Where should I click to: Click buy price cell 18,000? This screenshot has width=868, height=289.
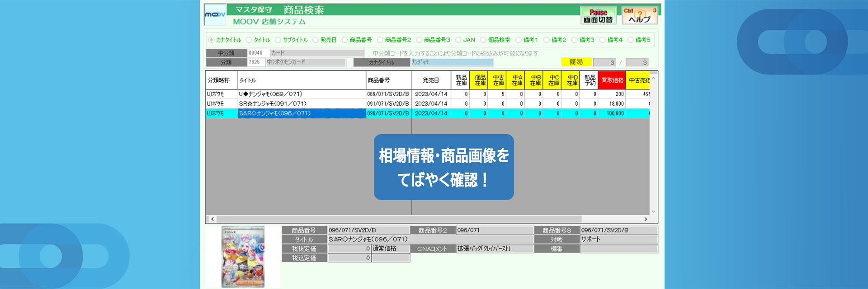coord(612,104)
